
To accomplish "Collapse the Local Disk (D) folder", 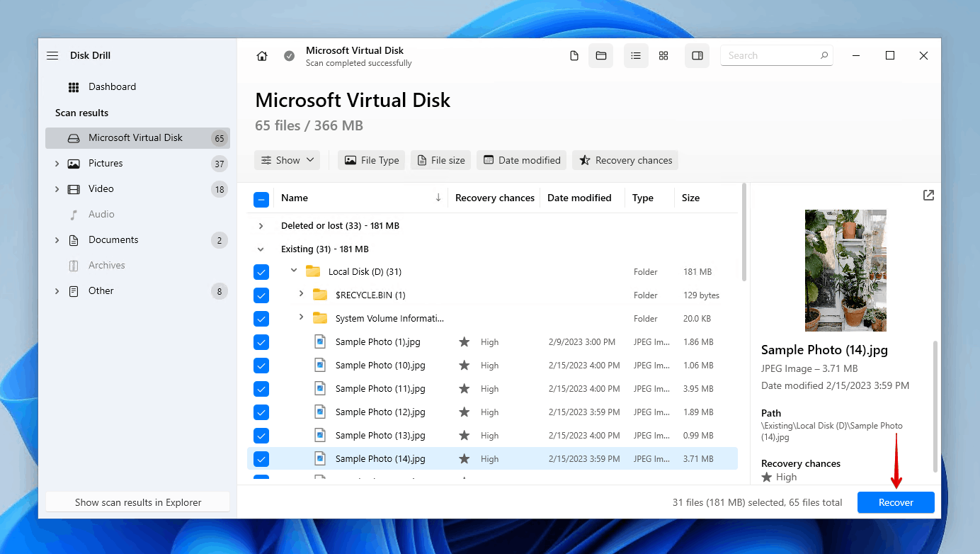I will click(x=294, y=271).
